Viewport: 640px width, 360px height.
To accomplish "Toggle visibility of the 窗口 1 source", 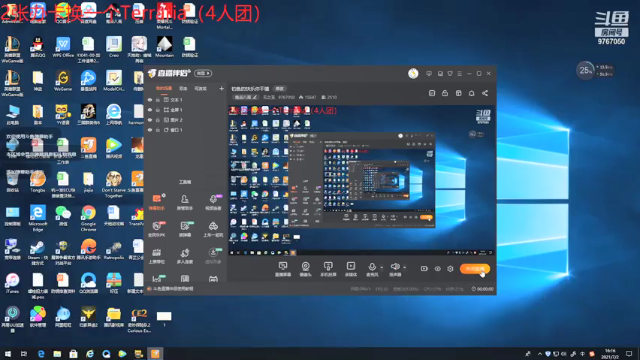I will tap(150, 130).
